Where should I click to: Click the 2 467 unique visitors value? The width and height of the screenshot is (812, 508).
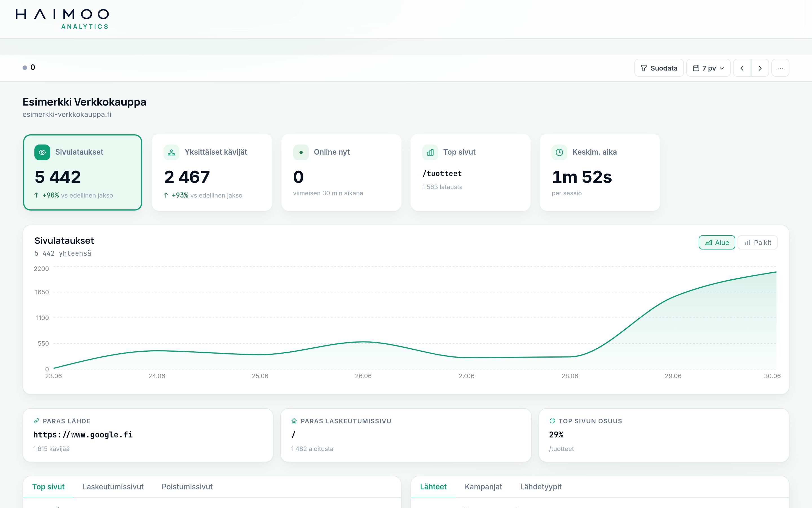[x=187, y=177]
